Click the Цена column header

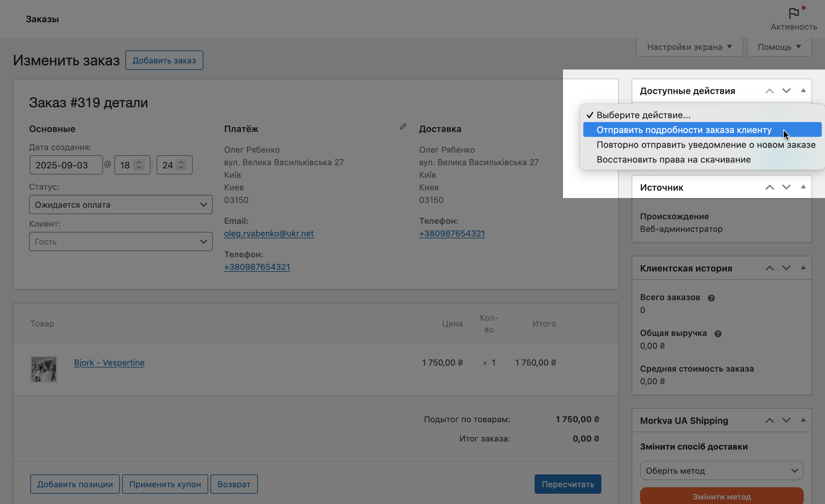452,324
